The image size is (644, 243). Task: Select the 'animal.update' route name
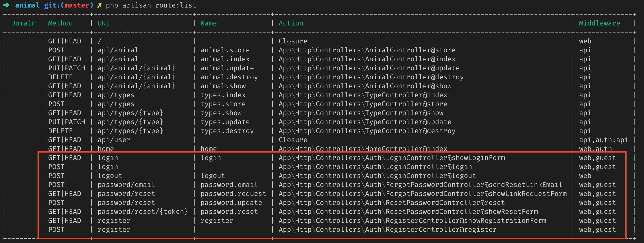[227, 68]
